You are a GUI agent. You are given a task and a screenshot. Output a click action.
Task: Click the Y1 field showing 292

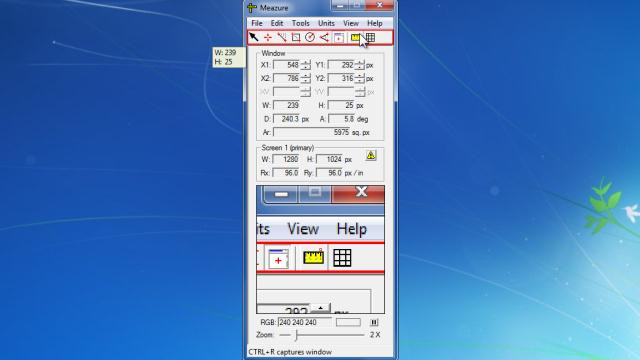click(341, 65)
